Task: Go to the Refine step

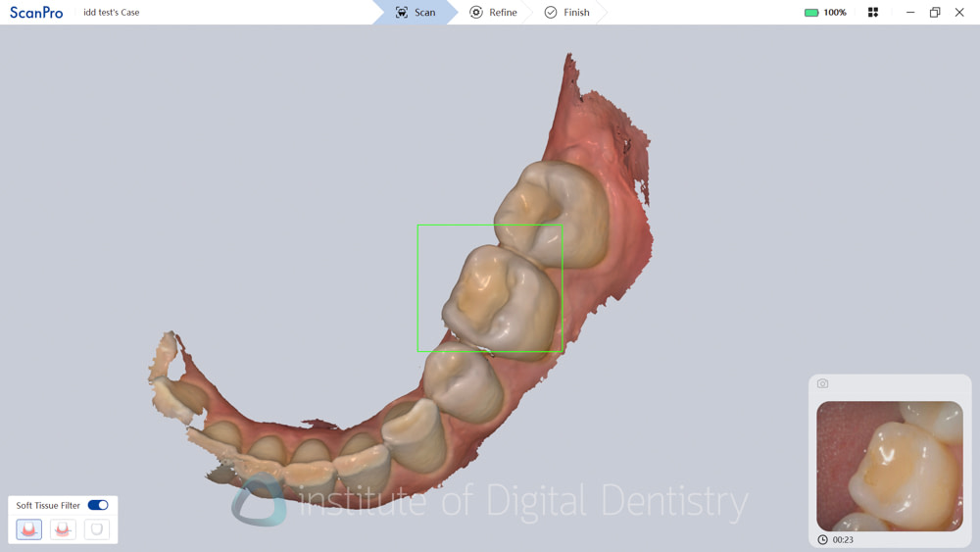Action: click(493, 13)
